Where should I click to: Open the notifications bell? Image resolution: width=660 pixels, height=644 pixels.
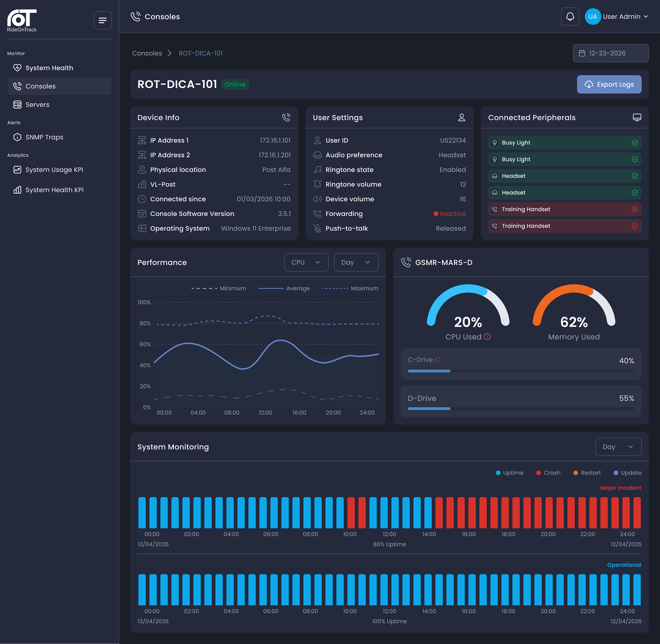[570, 17]
